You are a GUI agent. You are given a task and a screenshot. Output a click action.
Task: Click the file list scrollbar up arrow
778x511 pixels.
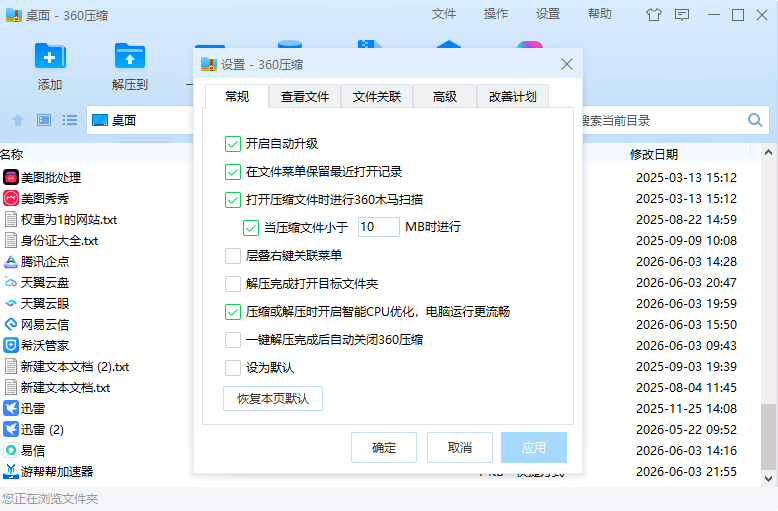[x=768, y=152]
